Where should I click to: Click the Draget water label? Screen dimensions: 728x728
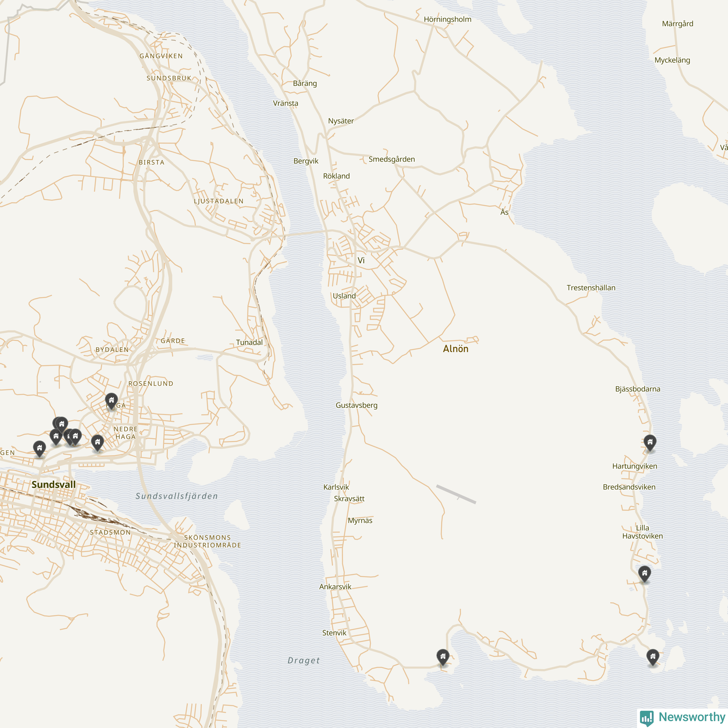point(304,661)
